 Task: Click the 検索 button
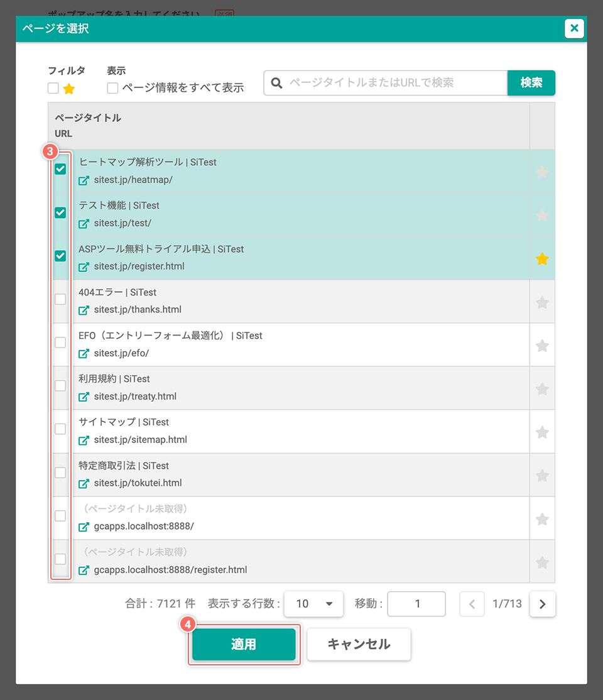[531, 82]
